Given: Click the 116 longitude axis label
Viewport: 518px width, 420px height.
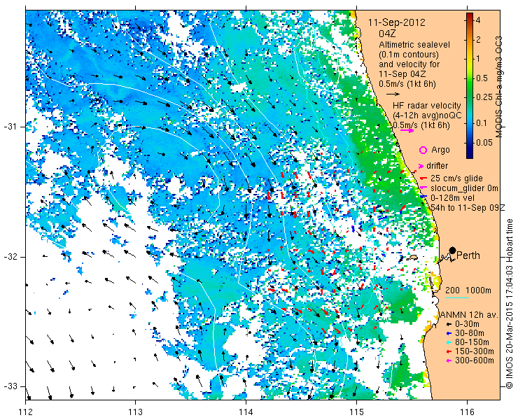Looking at the screenshot, I should point(467,412).
